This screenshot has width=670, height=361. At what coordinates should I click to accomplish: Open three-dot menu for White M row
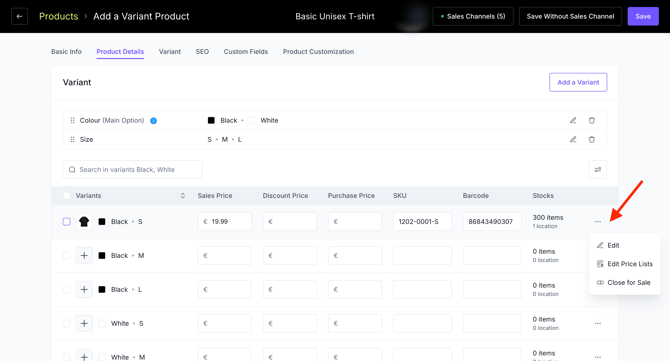point(598,357)
